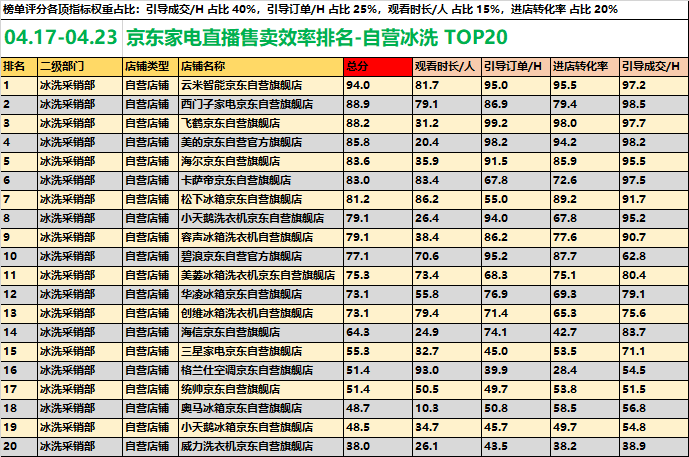Viewport: 689px width, 457px height.
Task: Select watch duration 83.4 in 卡萨帝 row
Action: click(447, 180)
